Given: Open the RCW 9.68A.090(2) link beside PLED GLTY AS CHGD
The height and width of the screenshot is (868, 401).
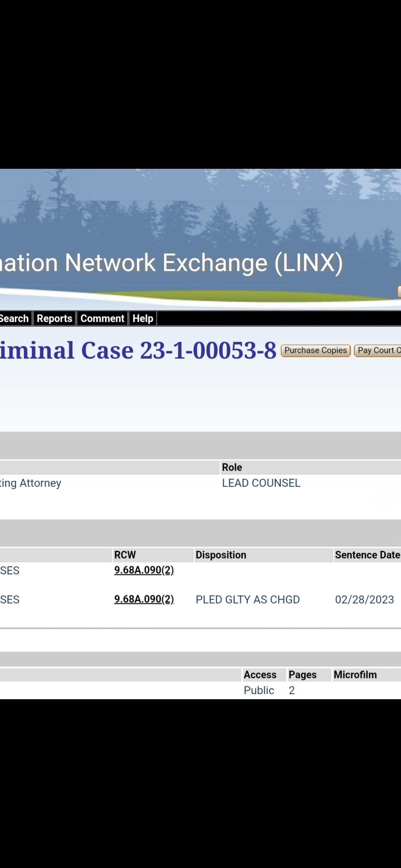Looking at the screenshot, I should coord(144,599).
